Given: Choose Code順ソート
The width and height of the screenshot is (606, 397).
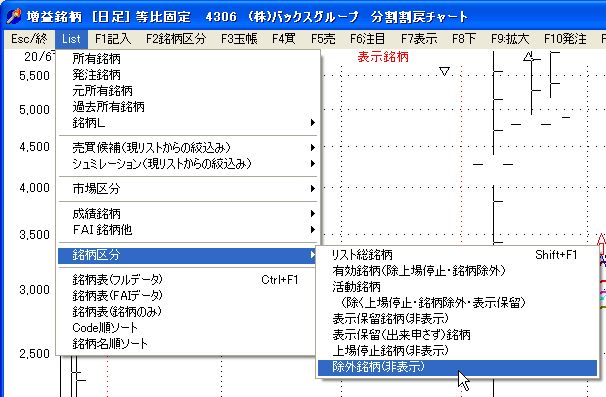Looking at the screenshot, I should [187, 328].
